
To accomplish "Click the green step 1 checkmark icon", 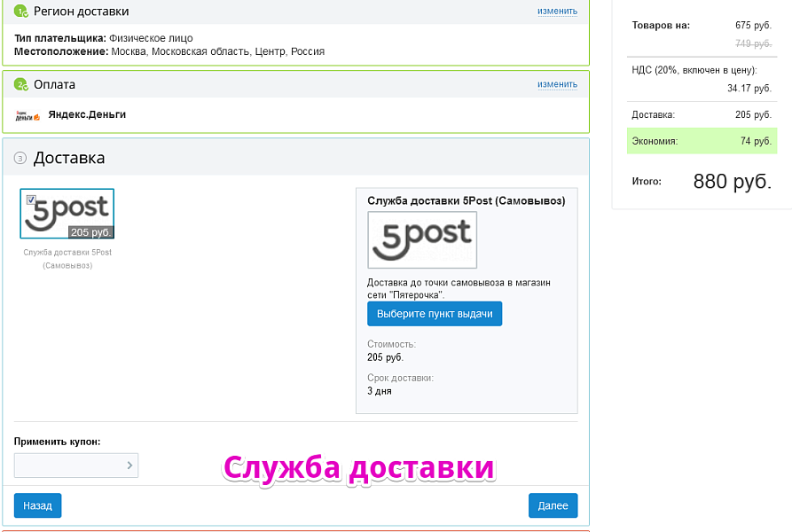I will [21, 12].
